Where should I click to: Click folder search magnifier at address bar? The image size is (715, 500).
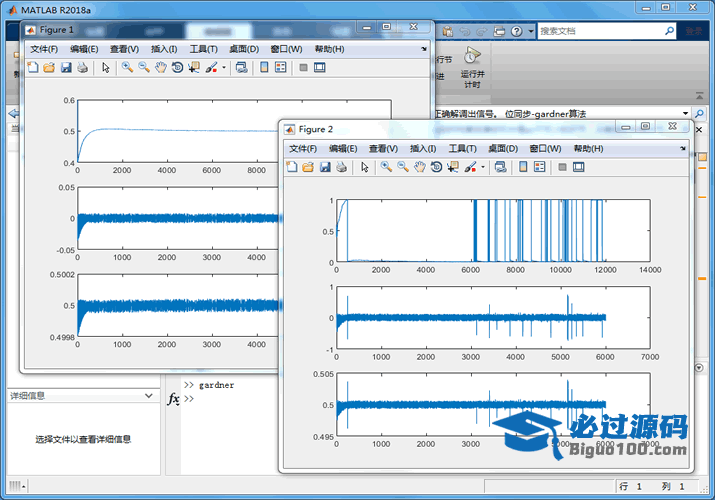[699, 113]
